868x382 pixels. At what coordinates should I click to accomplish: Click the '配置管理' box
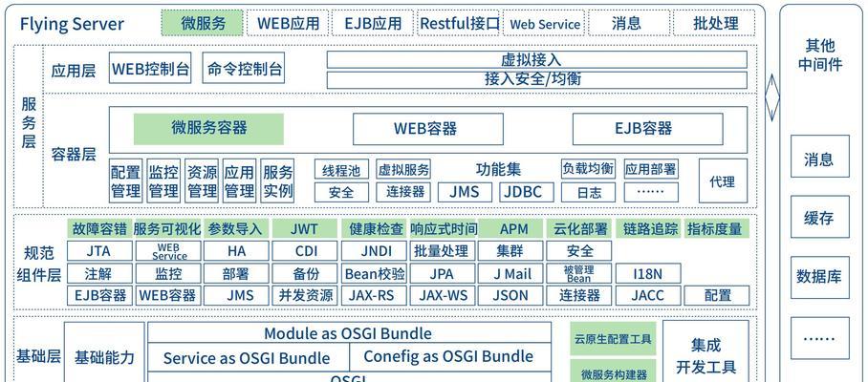click(126, 180)
